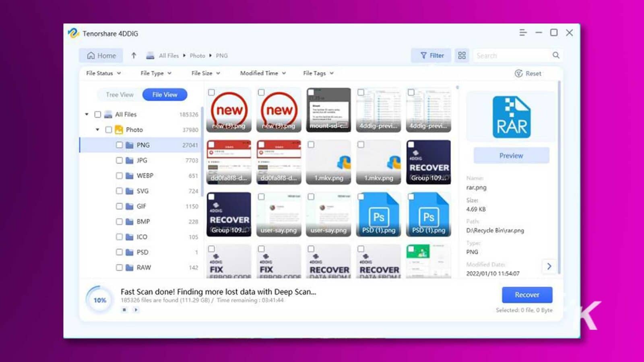Click the 10% scan progress ring
Screen dimensions: 644x362
tap(100, 300)
